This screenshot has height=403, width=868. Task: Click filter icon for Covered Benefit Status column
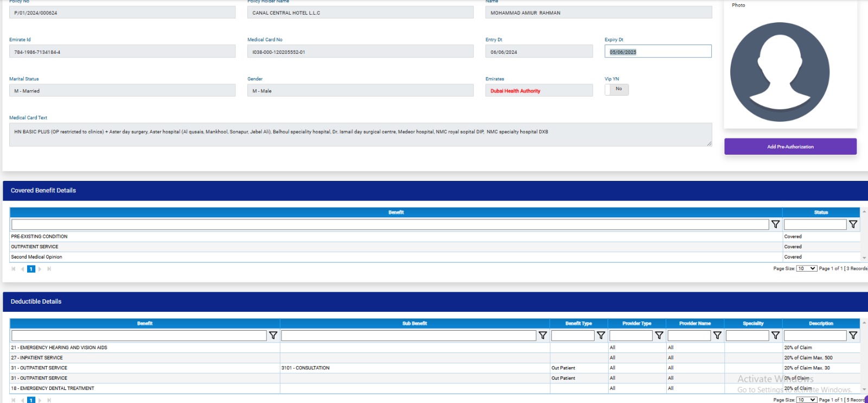853,224
